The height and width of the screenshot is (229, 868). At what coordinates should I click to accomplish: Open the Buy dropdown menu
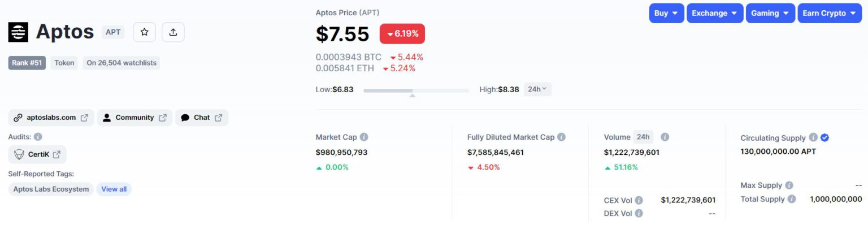point(666,13)
